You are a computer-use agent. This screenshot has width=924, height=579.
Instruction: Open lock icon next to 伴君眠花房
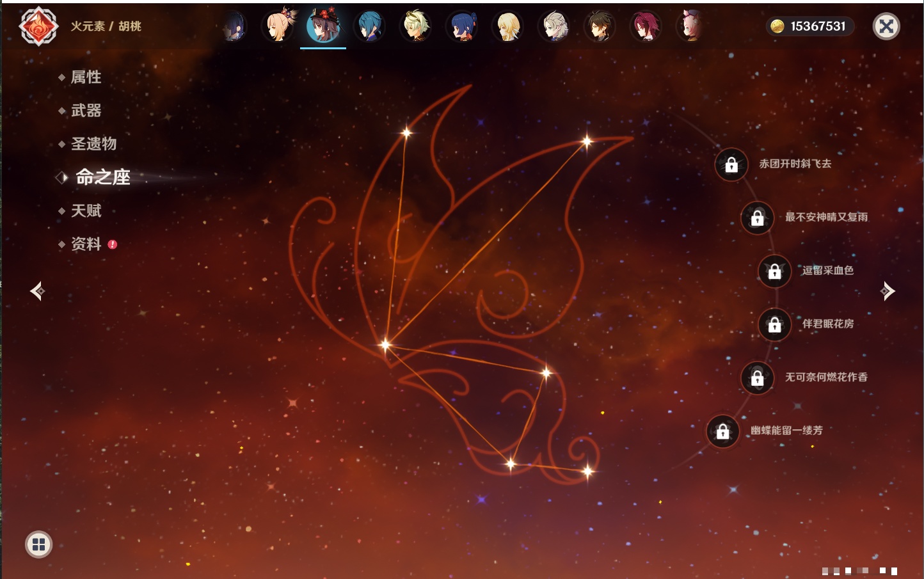point(775,324)
